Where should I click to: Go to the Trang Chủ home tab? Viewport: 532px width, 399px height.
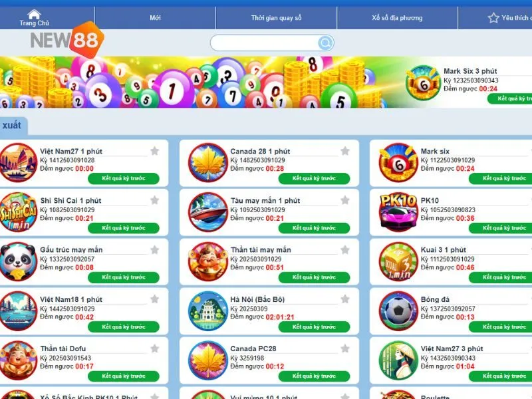[x=35, y=18]
